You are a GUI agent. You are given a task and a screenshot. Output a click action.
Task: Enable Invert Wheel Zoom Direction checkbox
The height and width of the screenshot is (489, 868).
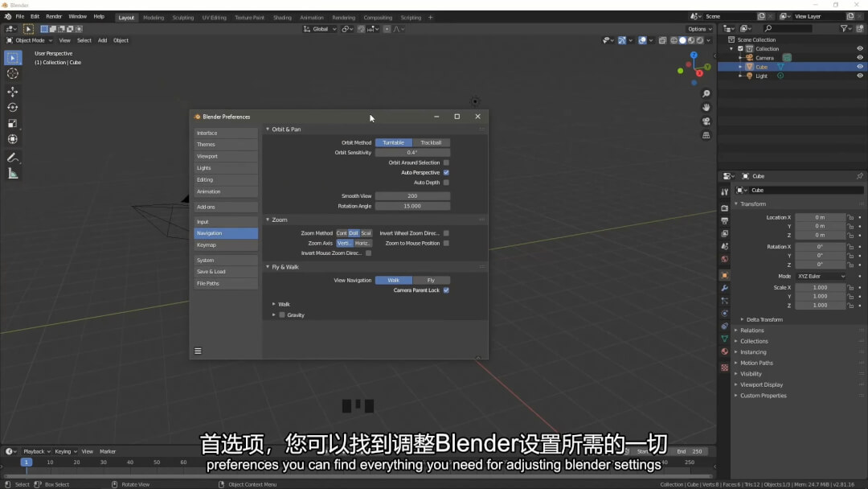pos(446,233)
